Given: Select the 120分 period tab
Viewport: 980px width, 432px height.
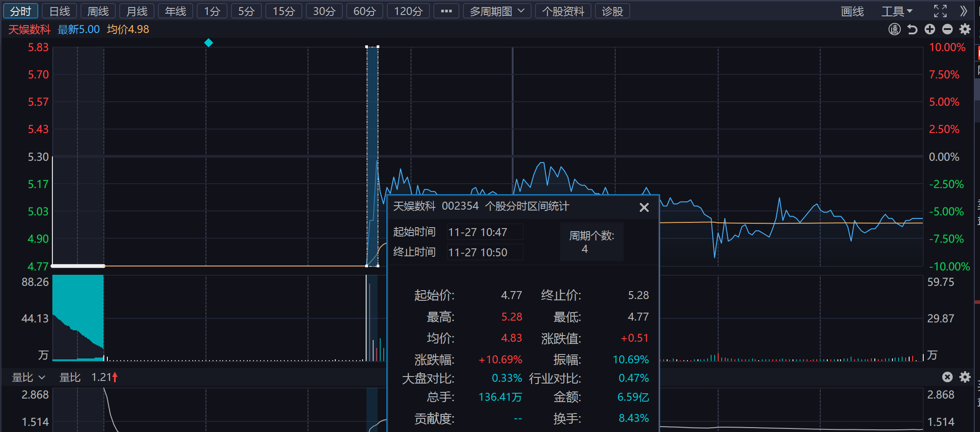Looking at the screenshot, I should (x=408, y=11).
